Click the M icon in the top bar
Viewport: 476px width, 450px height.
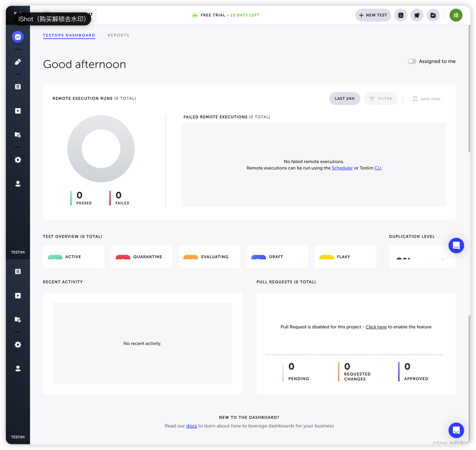pos(433,15)
